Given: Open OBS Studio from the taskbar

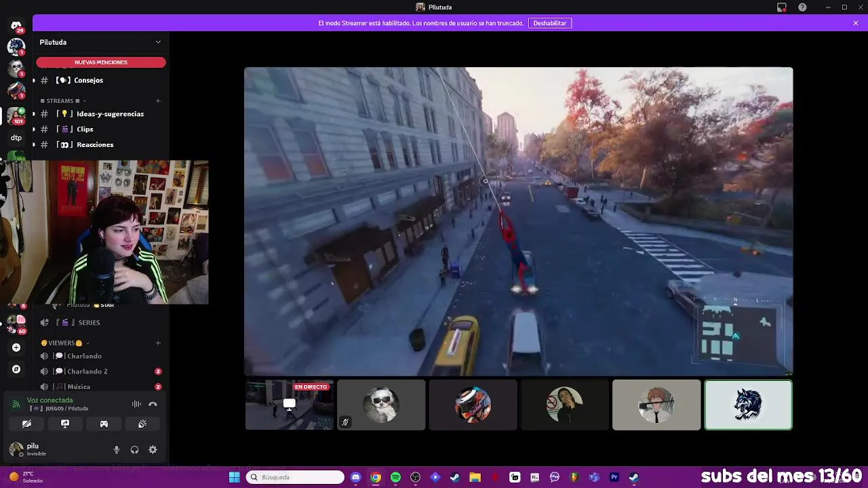Looking at the screenshot, I should point(415,477).
